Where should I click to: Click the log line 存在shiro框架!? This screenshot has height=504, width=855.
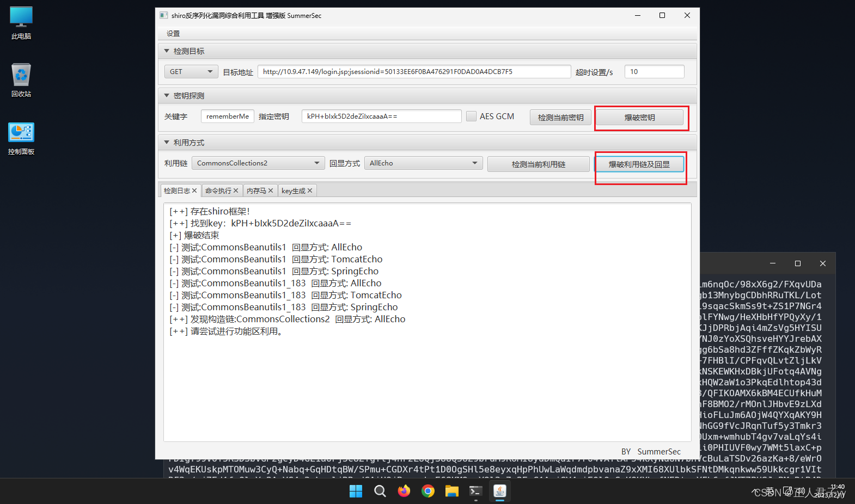(210, 211)
